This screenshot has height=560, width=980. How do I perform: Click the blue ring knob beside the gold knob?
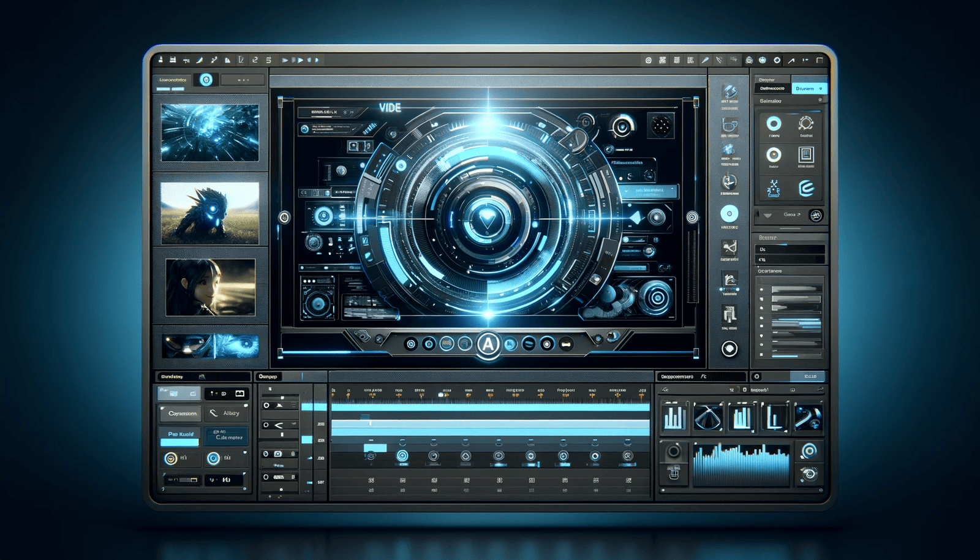tap(213, 458)
